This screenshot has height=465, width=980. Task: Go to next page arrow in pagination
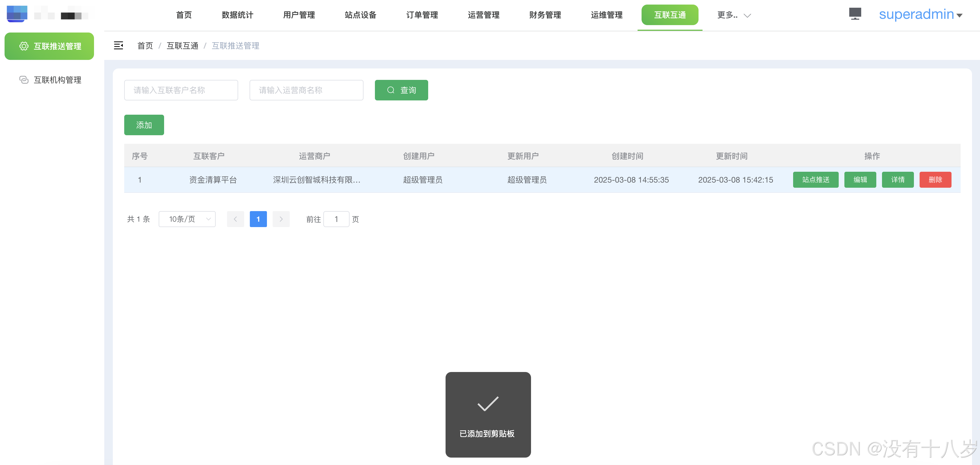click(x=281, y=219)
